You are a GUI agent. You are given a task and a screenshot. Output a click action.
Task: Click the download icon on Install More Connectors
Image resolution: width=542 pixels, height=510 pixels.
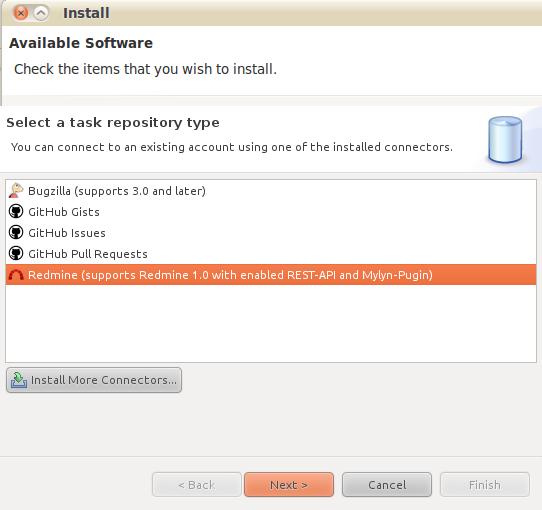pos(19,380)
